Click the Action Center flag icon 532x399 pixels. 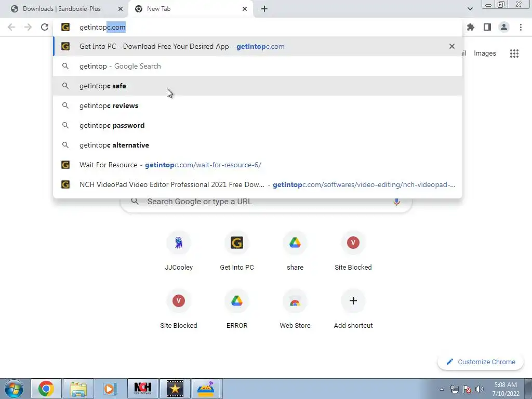[x=467, y=389]
